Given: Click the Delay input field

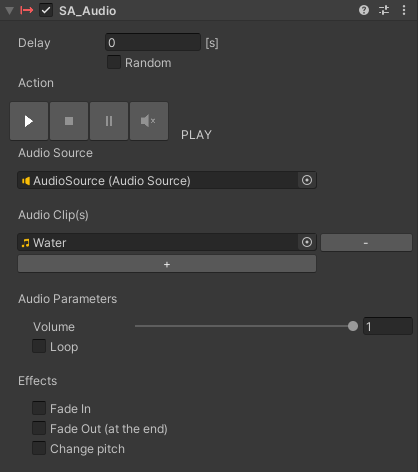Looking at the screenshot, I should (153, 42).
